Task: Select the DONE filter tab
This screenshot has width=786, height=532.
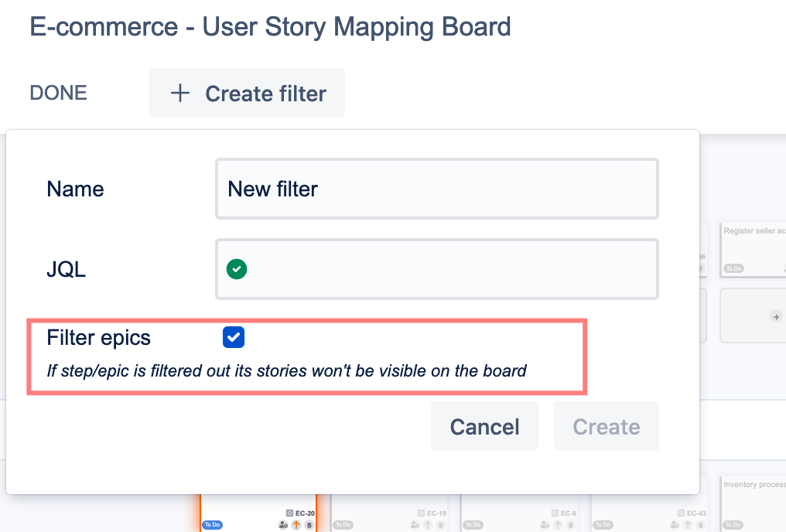Action: [x=58, y=94]
